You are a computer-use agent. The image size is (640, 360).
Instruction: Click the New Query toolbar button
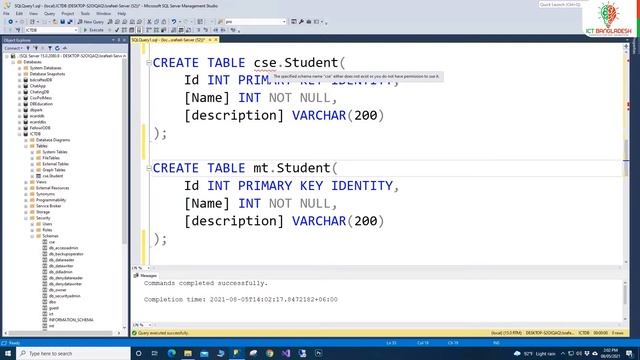(x=91, y=22)
